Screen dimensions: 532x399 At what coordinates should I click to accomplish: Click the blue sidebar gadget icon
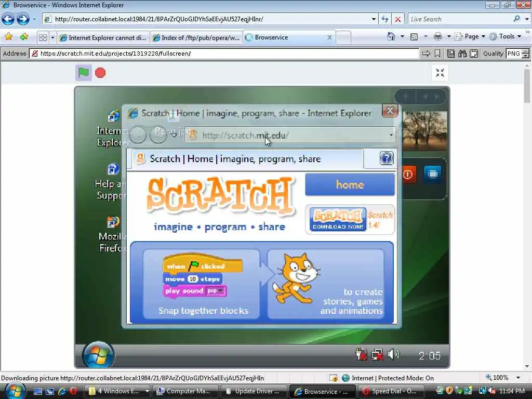pyautogui.click(x=433, y=174)
